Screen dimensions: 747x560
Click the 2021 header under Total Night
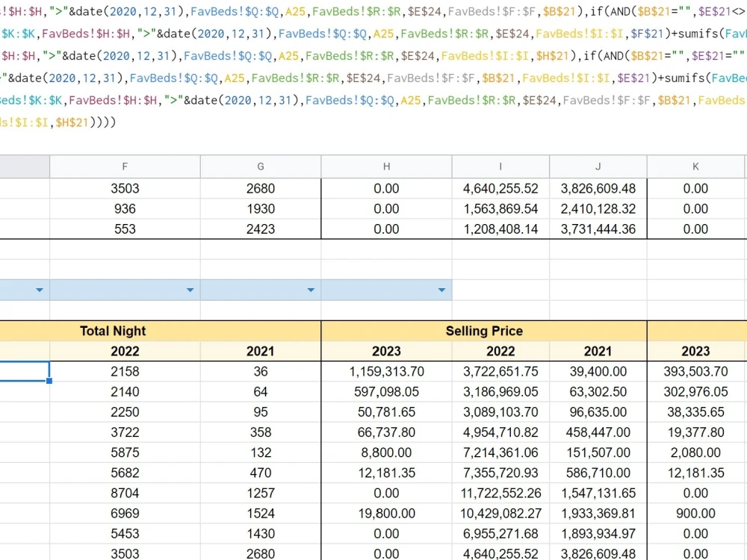pyautogui.click(x=261, y=351)
